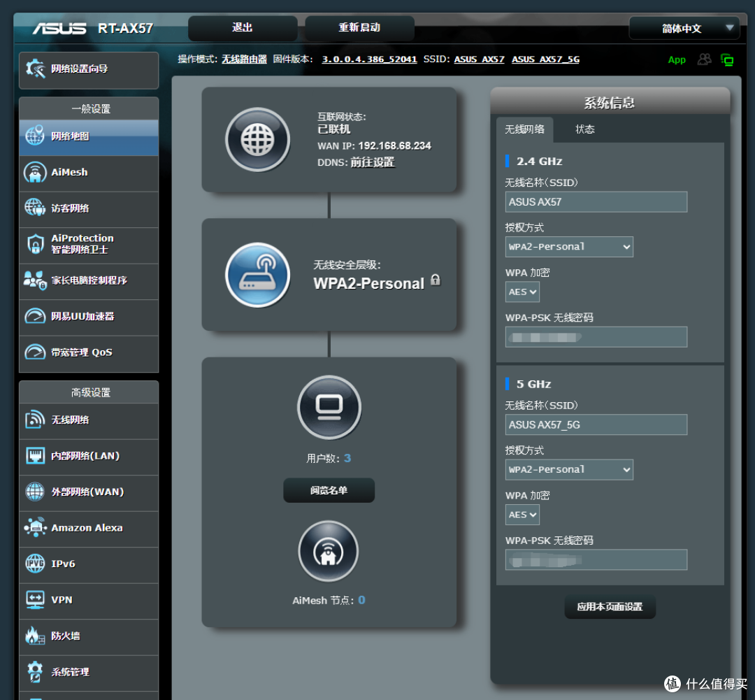
Task: Open 5 GHz 授权方式 WPA2-Personal dropdown
Action: pyautogui.click(x=569, y=470)
